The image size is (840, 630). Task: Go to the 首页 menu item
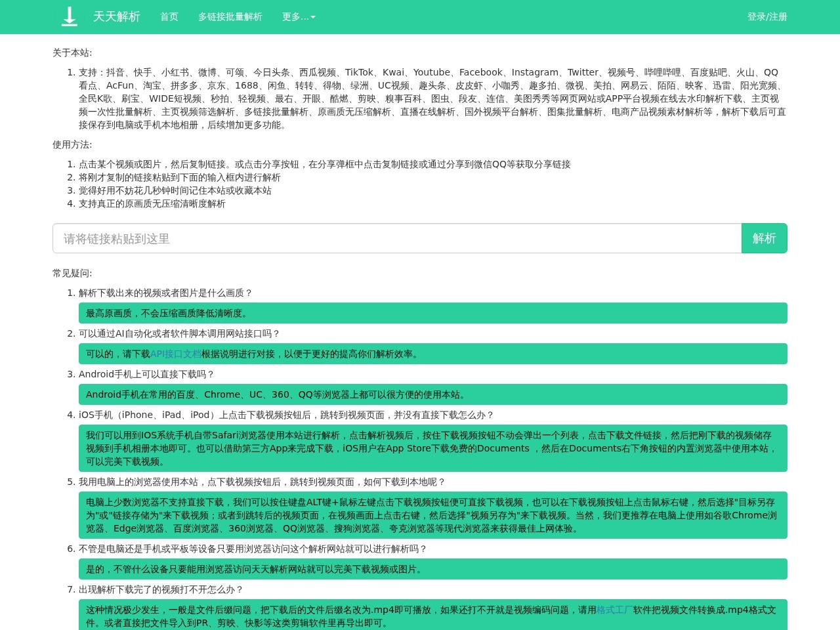169,16
